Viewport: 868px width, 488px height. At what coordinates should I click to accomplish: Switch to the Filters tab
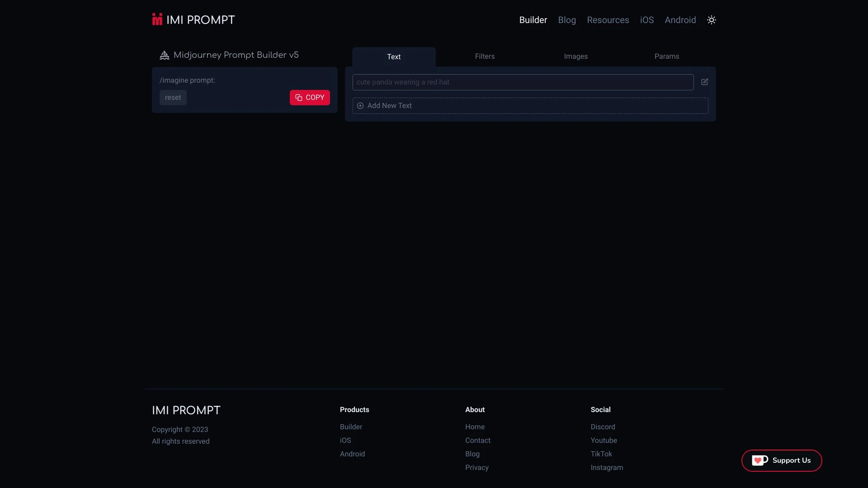[x=485, y=56]
